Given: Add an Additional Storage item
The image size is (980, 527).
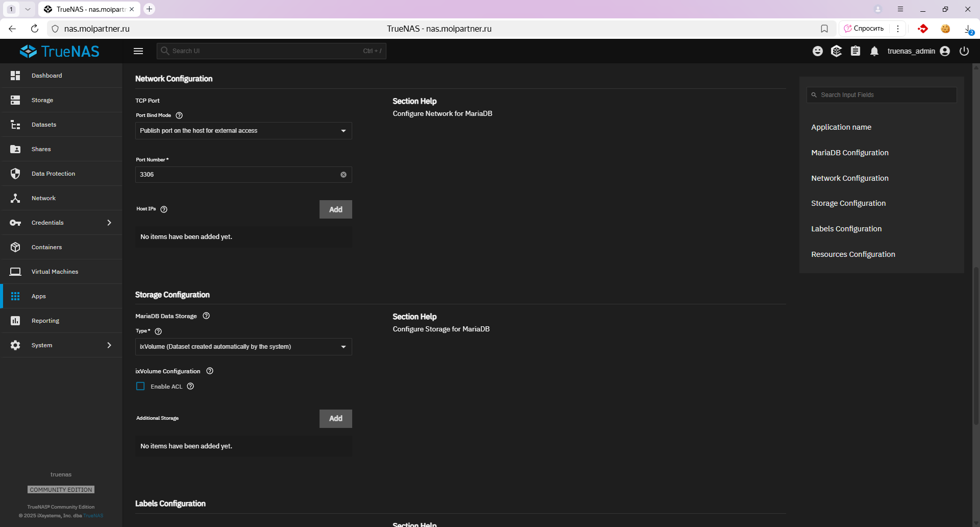Looking at the screenshot, I should coord(335,419).
